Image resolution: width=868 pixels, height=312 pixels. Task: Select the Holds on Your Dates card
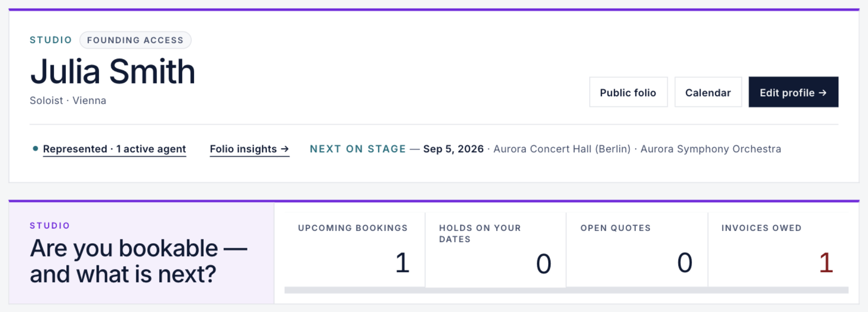tap(496, 250)
